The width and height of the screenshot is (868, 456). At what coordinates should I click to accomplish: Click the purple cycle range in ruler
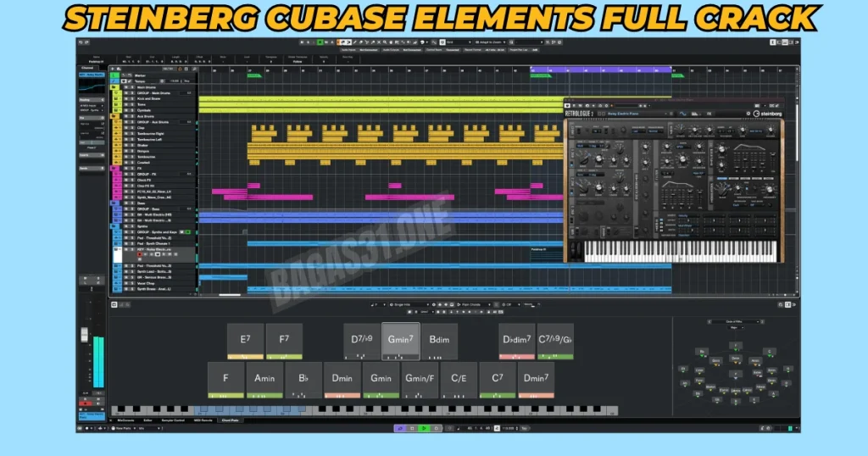point(601,70)
